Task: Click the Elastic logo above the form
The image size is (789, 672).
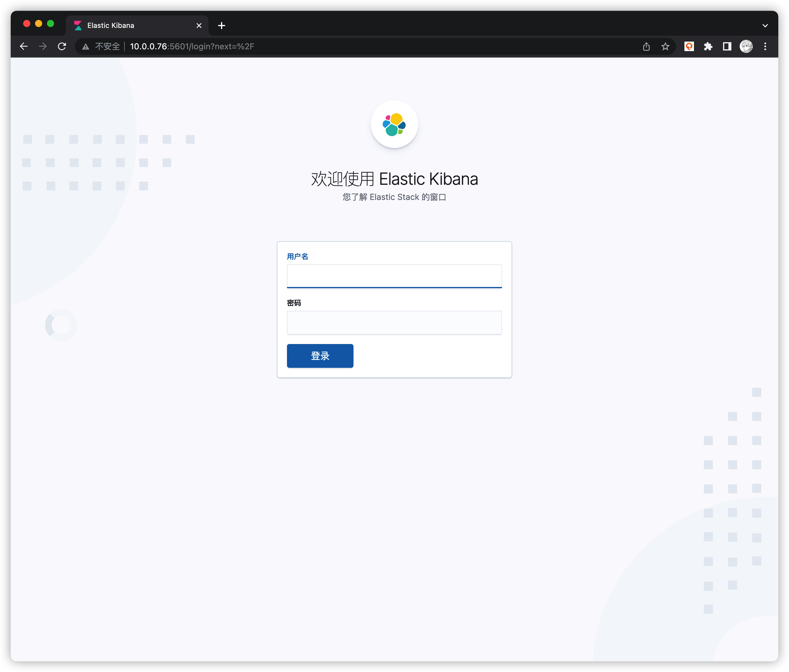Action: click(394, 124)
